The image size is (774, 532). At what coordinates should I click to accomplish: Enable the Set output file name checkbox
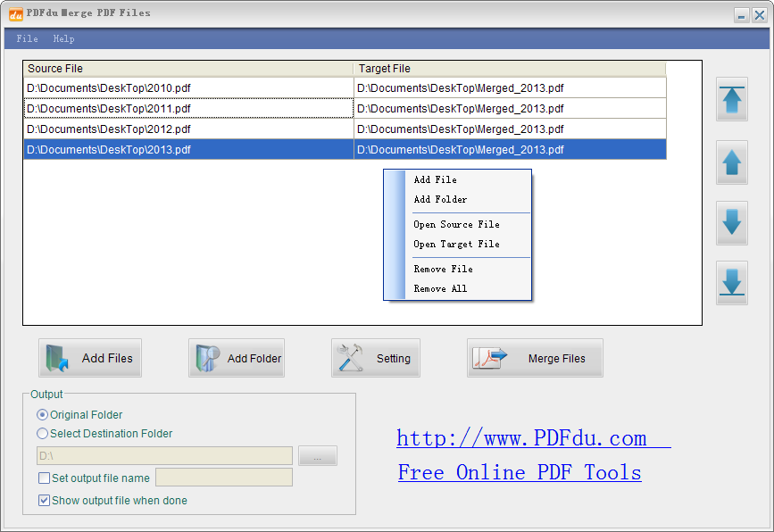[44, 478]
